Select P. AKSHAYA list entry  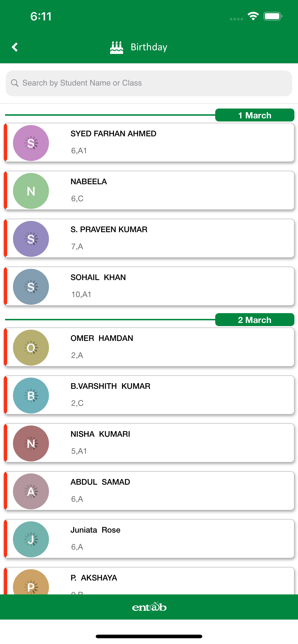tap(149, 581)
